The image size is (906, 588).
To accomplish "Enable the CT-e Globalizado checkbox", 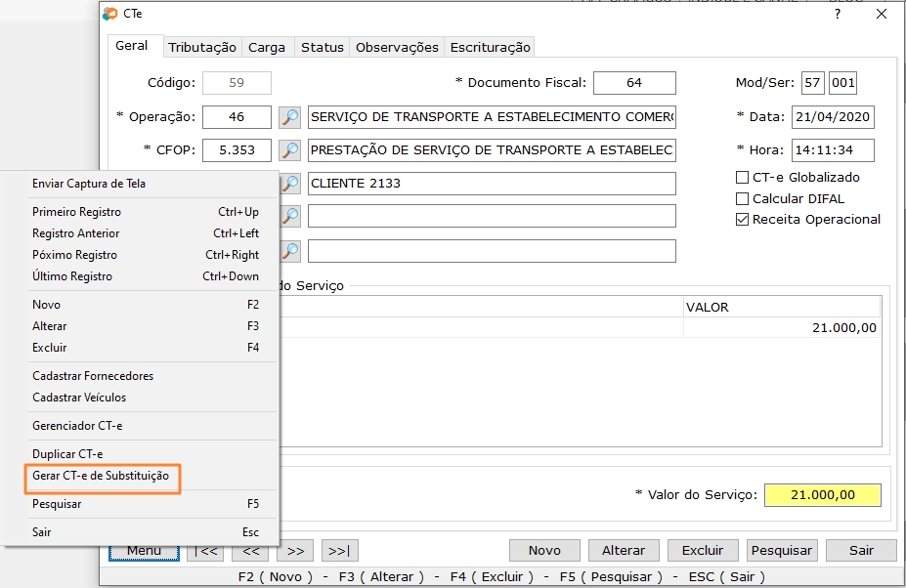I will pos(742,178).
